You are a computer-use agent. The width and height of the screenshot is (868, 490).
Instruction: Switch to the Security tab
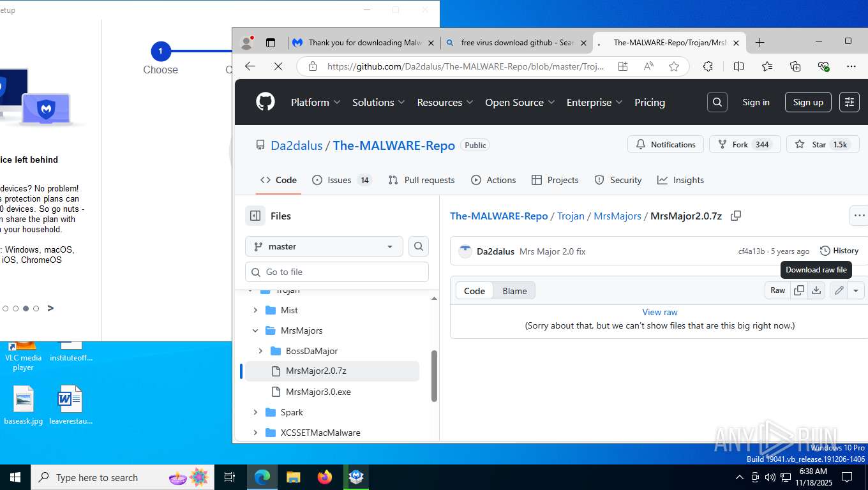[618, 180]
